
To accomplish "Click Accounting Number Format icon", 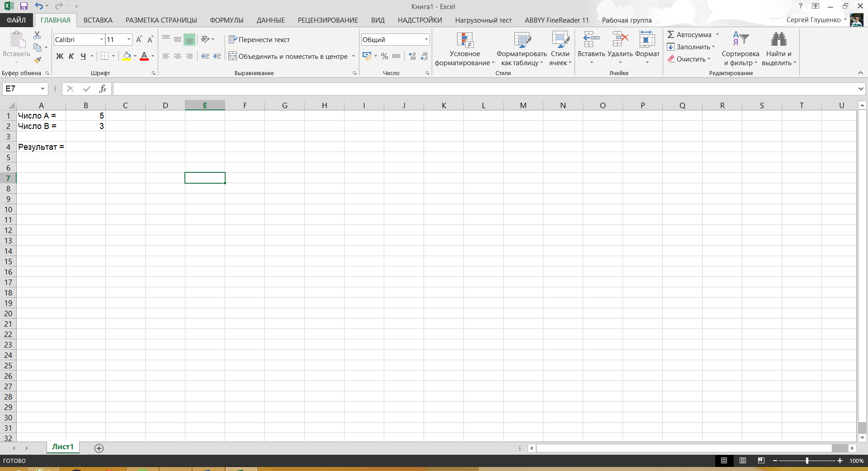I will click(x=367, y=56).
